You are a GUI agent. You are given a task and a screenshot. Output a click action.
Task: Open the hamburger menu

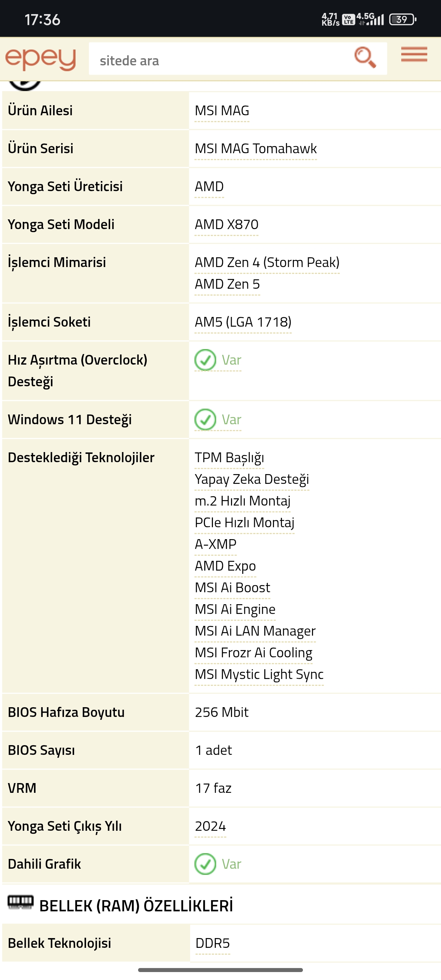click(414, 55)
